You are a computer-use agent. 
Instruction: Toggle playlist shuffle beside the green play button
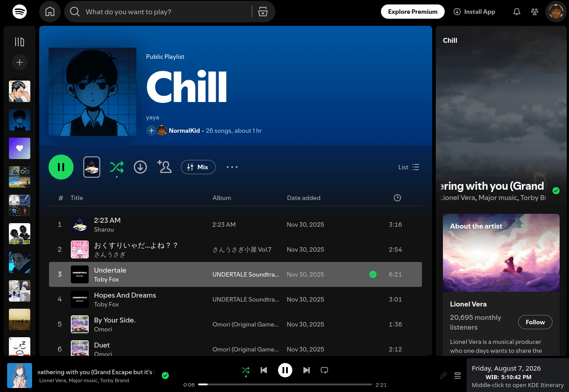117,167
